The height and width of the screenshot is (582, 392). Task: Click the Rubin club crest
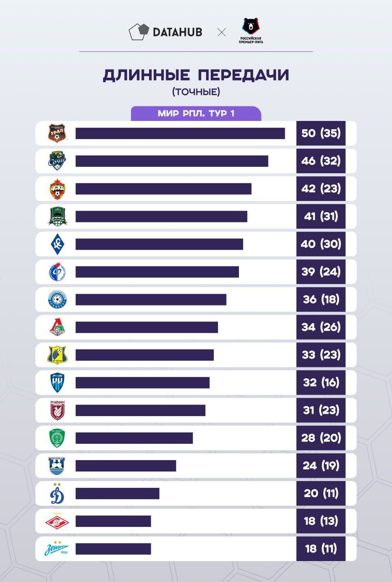coord(57,410)
